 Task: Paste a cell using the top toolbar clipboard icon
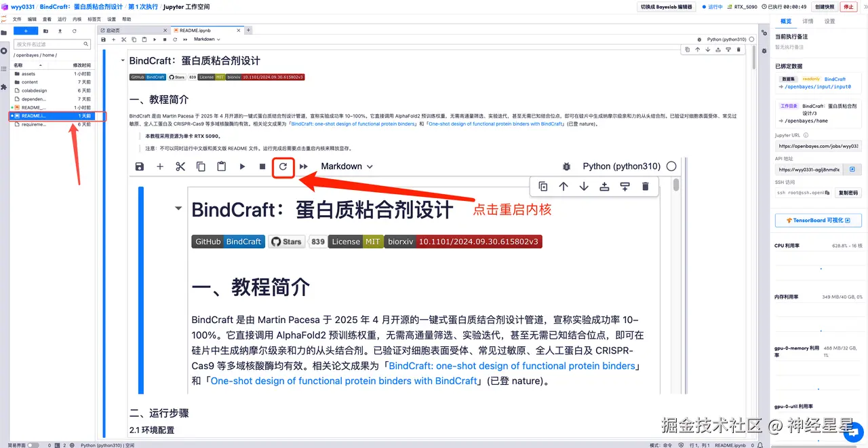pos(144,39)
